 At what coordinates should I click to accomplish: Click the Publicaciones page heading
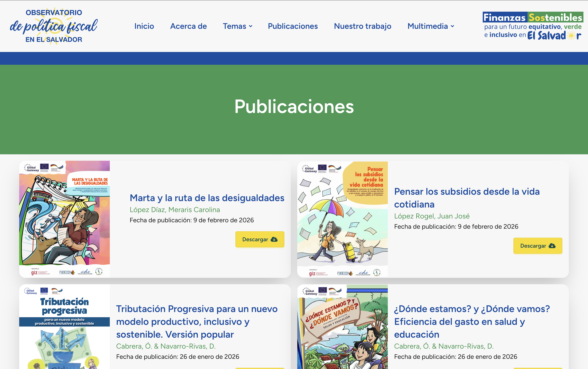294,107
